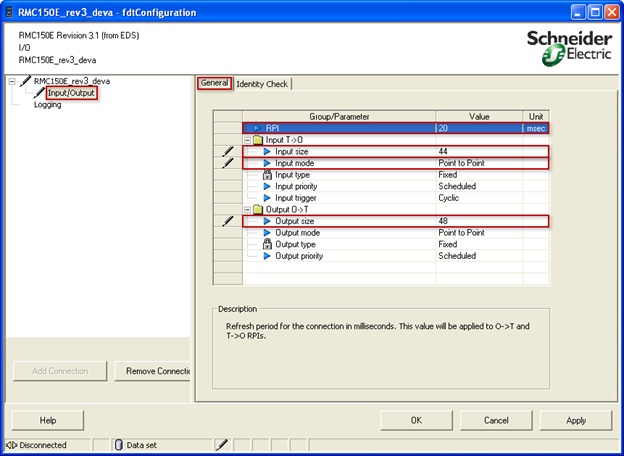Edit the RPI value 20
This screenshot has height=456, width=624.
pos(479,128)
